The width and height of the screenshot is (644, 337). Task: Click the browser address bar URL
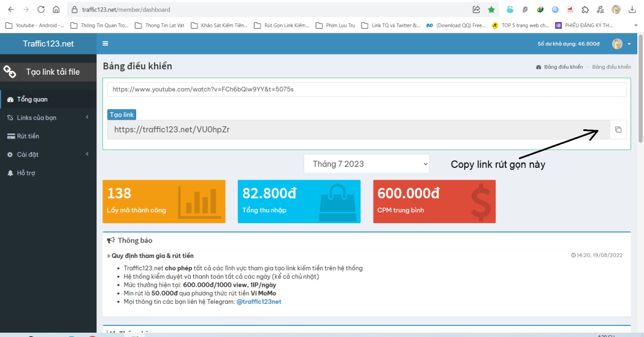pyautogui.click(x=126, y=9)
